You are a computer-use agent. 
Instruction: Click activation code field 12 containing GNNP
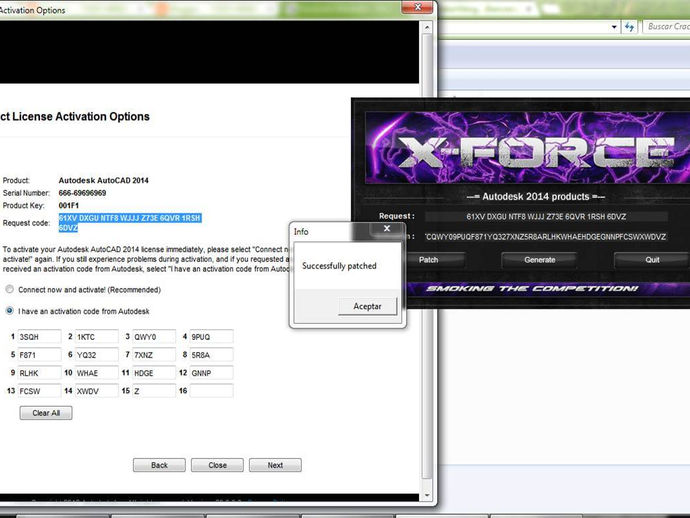(211, 373)
